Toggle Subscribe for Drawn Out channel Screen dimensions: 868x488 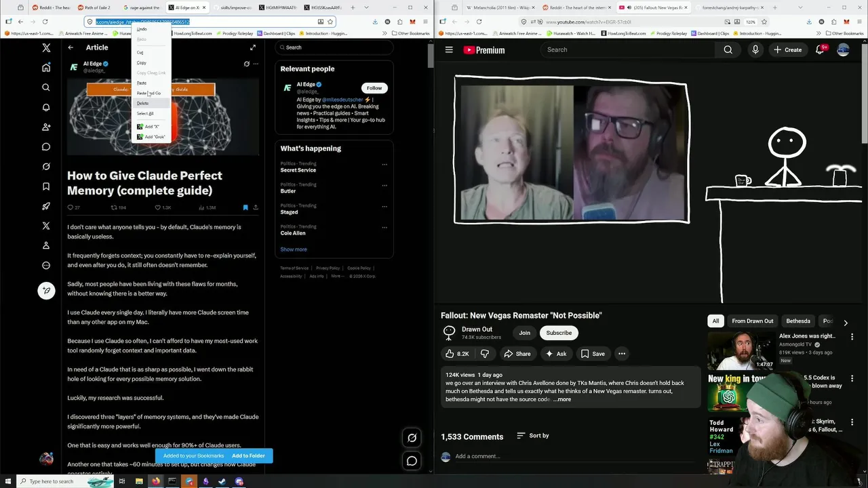click(x=559, y=333)
